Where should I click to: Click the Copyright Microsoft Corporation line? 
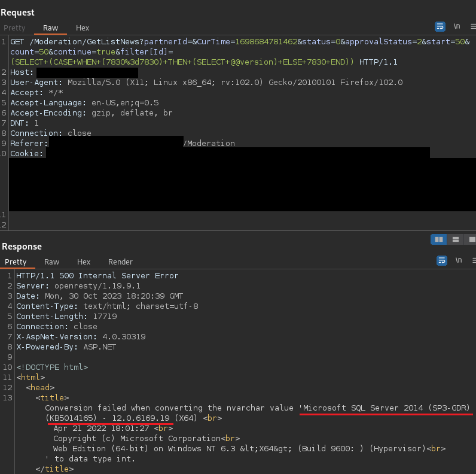point(147,439)
